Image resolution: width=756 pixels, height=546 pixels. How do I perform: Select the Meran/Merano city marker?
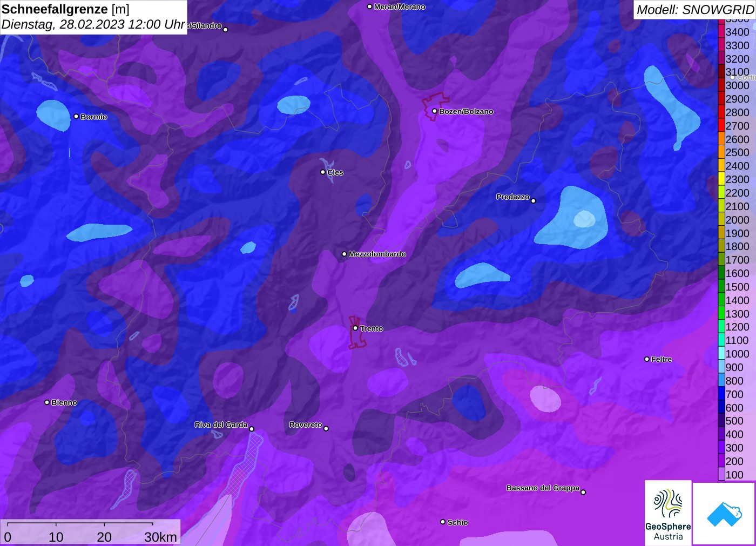click(x=369, y=7)
